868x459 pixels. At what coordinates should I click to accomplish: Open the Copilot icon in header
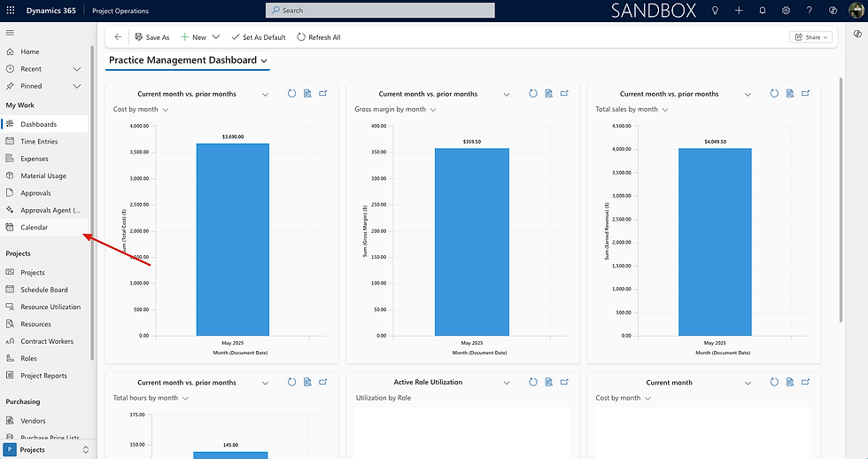tap(833, 11)
